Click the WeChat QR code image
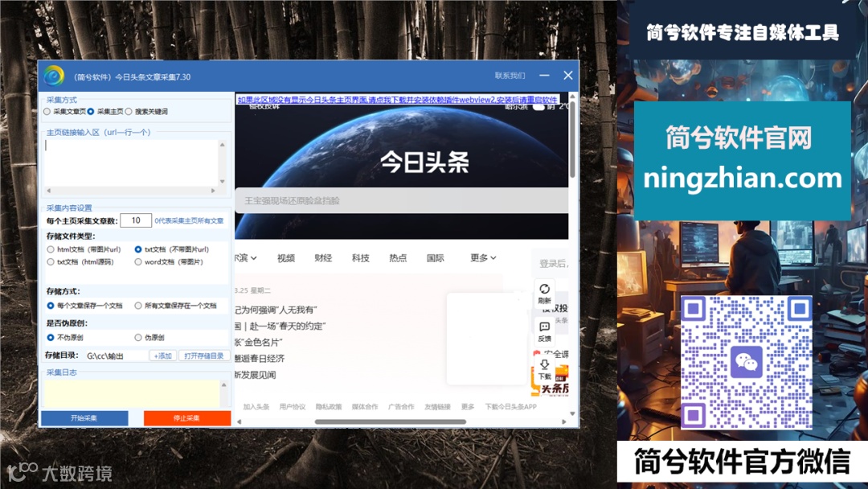This screenshot has width=868, height=489. coord(746,362)
